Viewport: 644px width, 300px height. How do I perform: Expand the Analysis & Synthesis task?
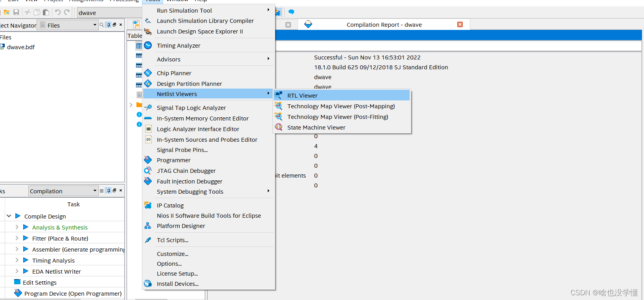coord(17,227)
